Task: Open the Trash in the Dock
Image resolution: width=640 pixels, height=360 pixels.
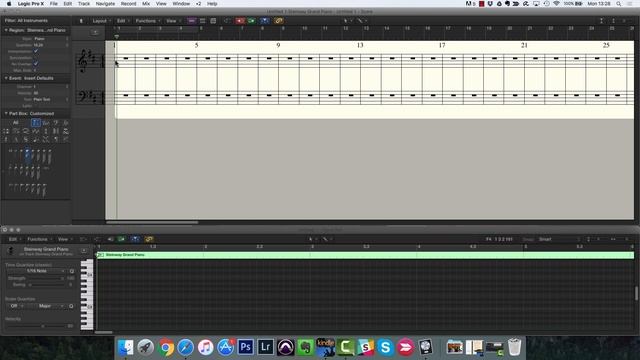Action: (x=514, y=347)
